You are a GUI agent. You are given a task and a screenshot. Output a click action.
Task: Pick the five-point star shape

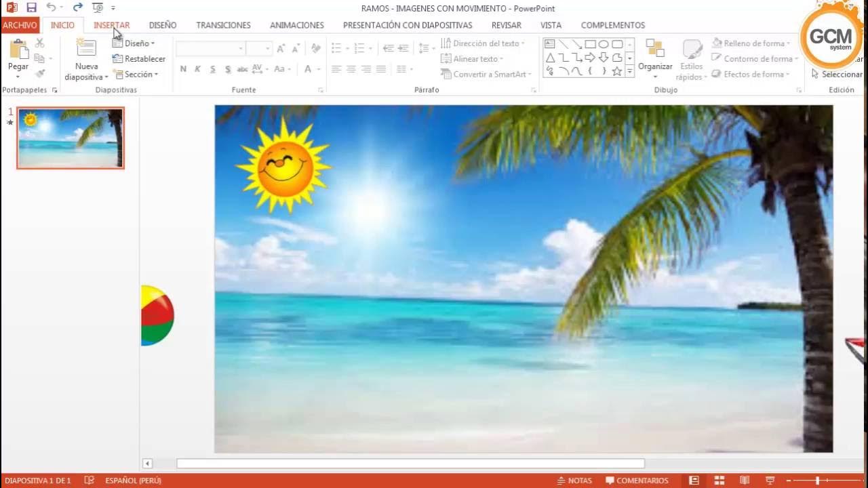(x=617, y=71)
